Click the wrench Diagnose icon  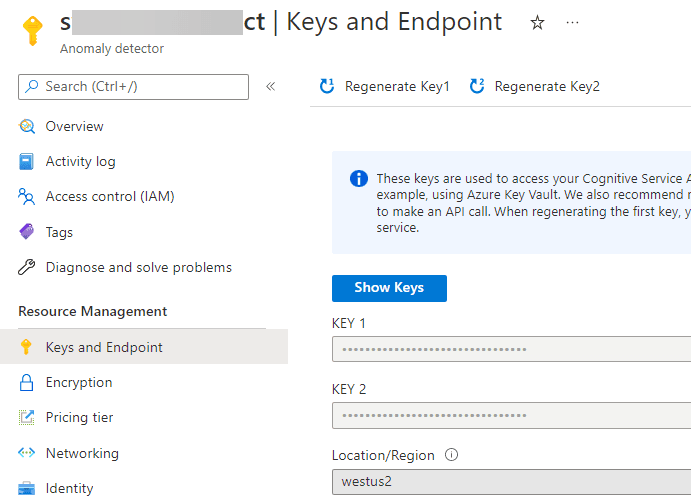point(26,267)
